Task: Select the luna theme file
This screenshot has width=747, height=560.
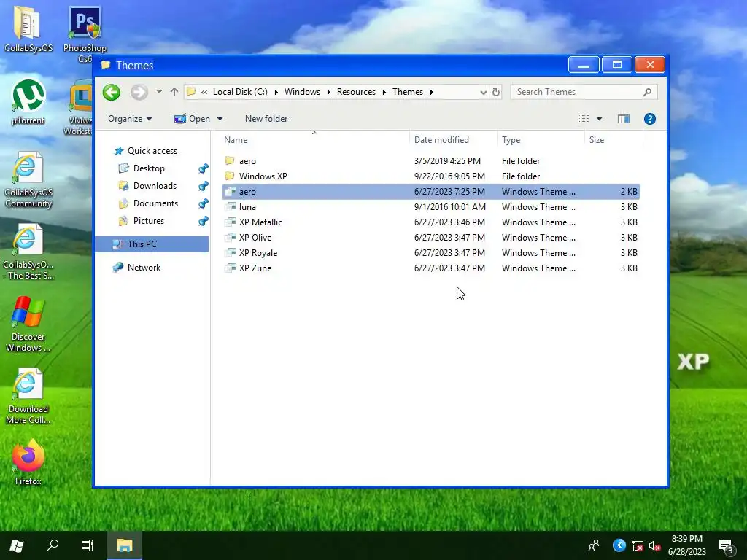Action: (x=431, y=206)
